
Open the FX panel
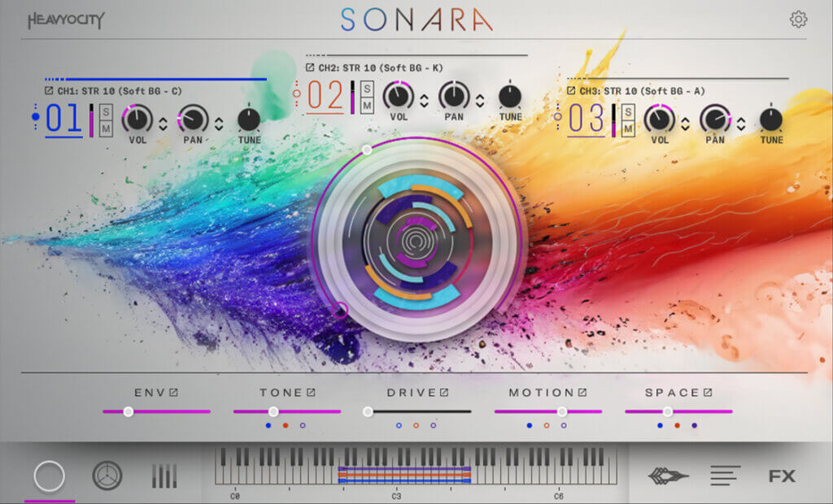coord(781,476)
